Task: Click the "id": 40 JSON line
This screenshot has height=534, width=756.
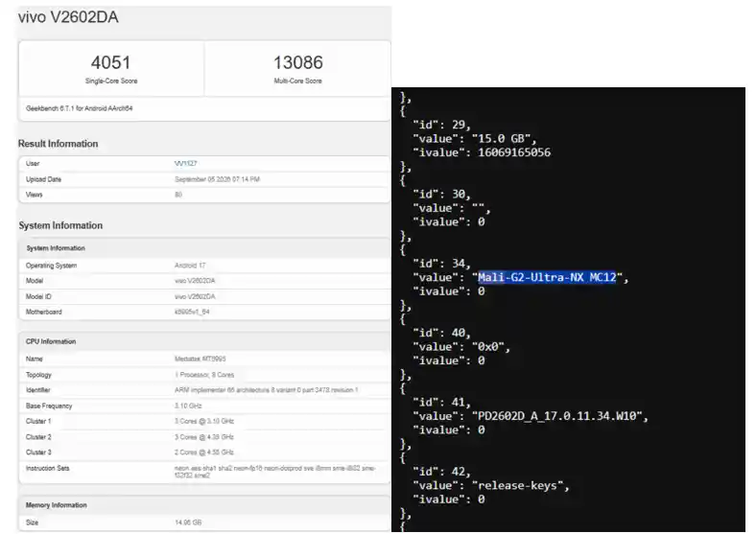Action: 441,333
